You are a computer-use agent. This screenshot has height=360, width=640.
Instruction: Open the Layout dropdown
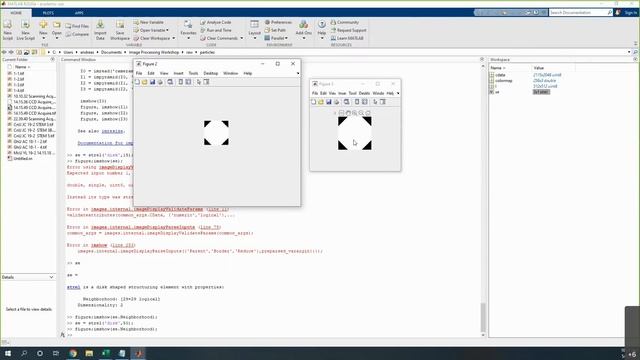(x=254, y=31)
